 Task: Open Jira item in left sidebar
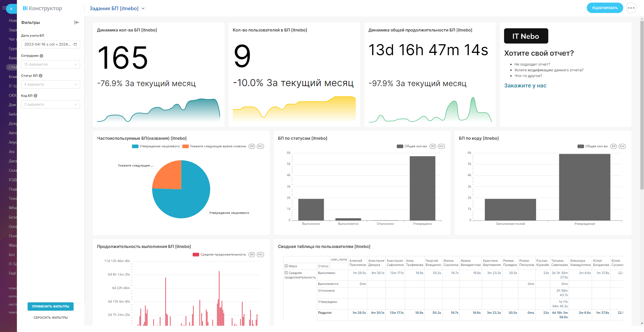(12, 151)
